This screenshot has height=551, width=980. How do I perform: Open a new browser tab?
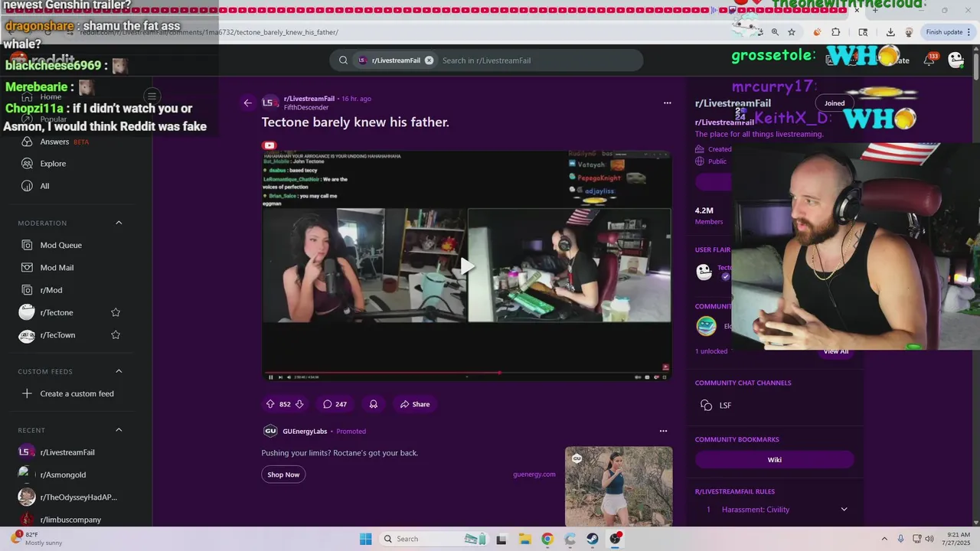(x=874, y=10)
